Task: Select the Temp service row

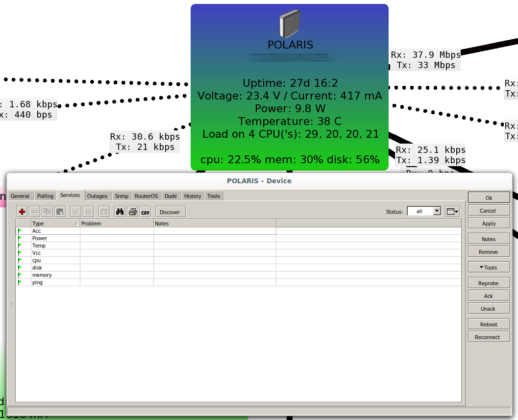Action: pos(238,245)
